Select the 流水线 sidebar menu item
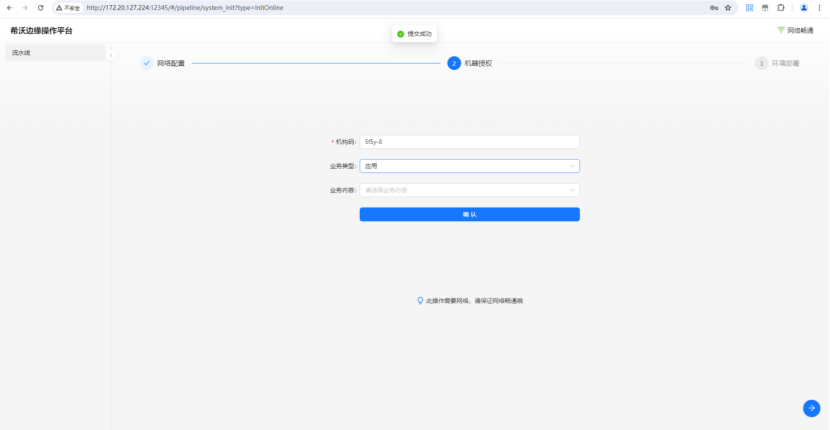This screenshot has height=430, width=830. (x=22, y=52)
